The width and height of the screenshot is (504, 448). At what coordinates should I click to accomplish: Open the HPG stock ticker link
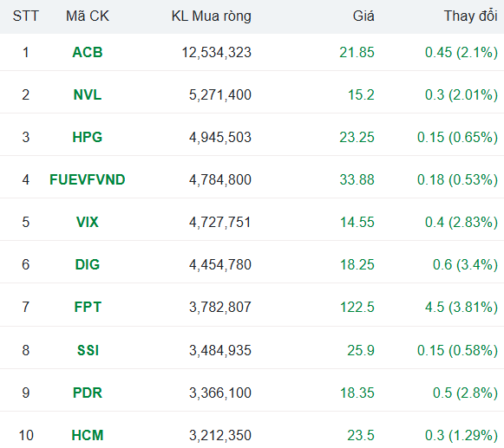coord(88,137)
